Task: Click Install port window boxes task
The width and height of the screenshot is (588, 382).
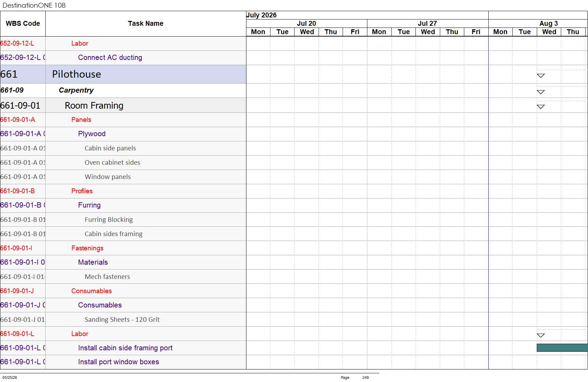Action: tap(119, 362)
